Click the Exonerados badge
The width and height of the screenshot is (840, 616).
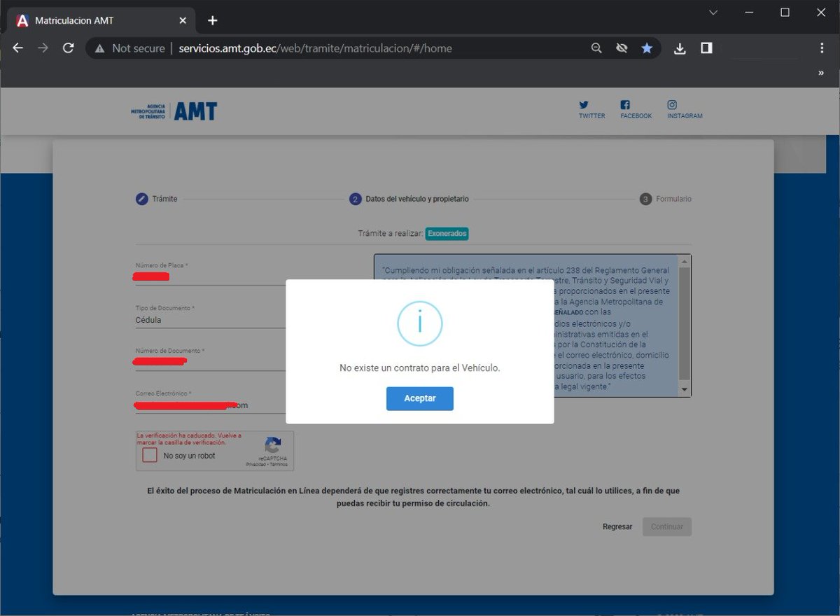click(x=447, y=234)
